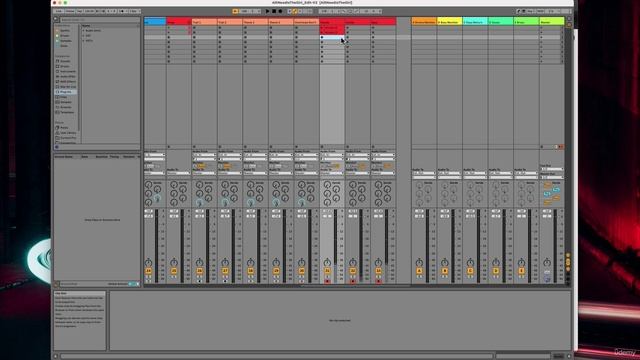The width and height of the screenshot is (640, 360).
Task: Click the clip stop button of track 25
Action: tap(169, 147)
